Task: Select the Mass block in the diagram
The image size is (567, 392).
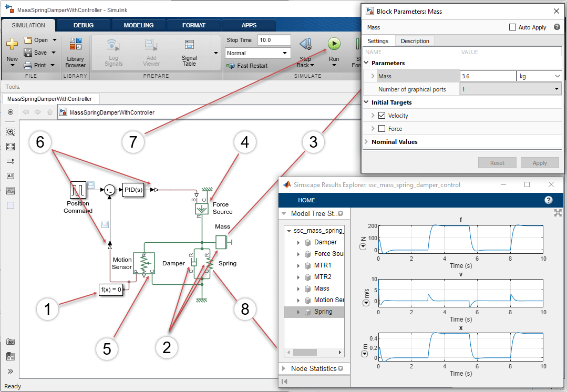Action: pyautogui.click(x=221, y=242)
